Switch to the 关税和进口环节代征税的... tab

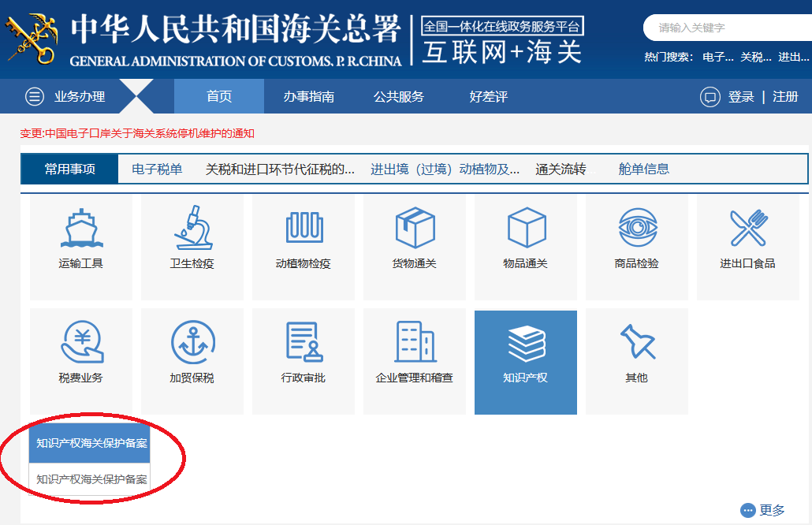280,169
